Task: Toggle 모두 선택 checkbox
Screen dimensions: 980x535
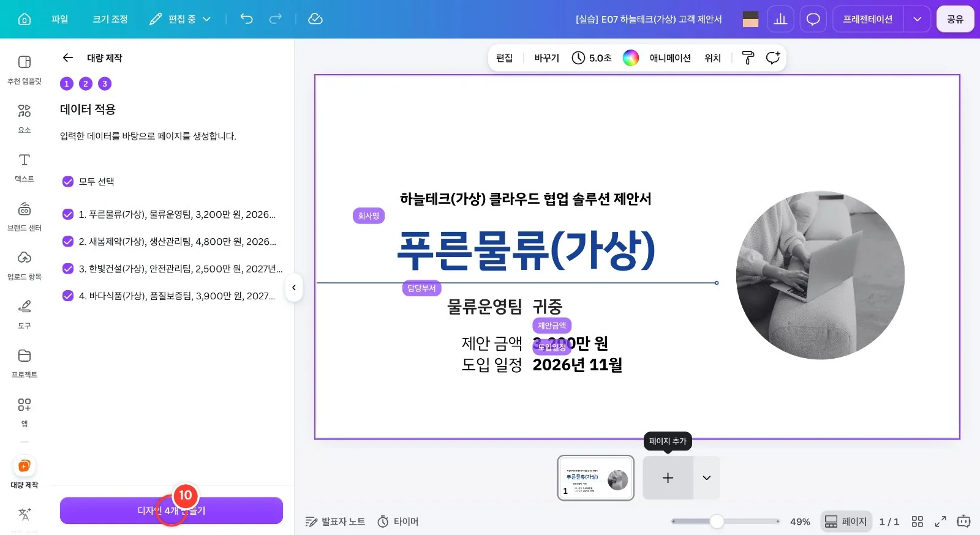Action: [x=68, y=181]
